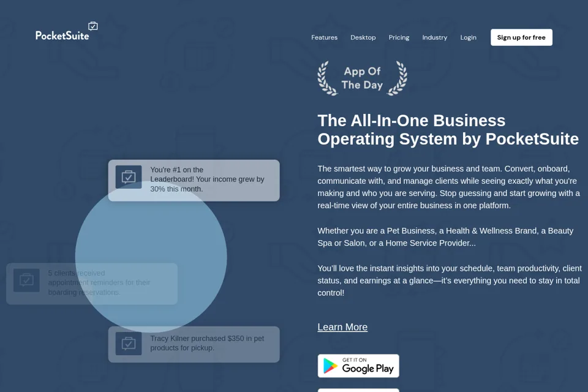Image resolution: width=588 pixels, height=392 pixels.
Task: Click briefcase icon in Leaderboard notification
Action: click(x=128, y=176)
